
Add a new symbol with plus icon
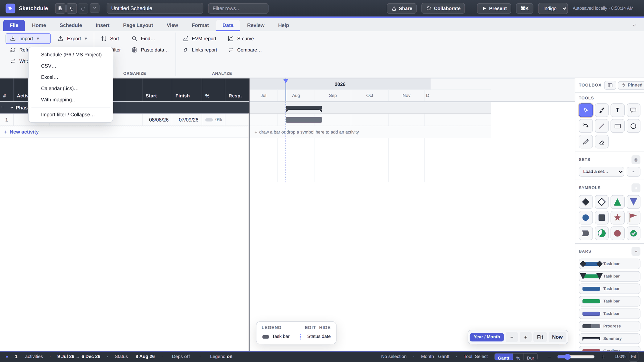tap(636, 188)
